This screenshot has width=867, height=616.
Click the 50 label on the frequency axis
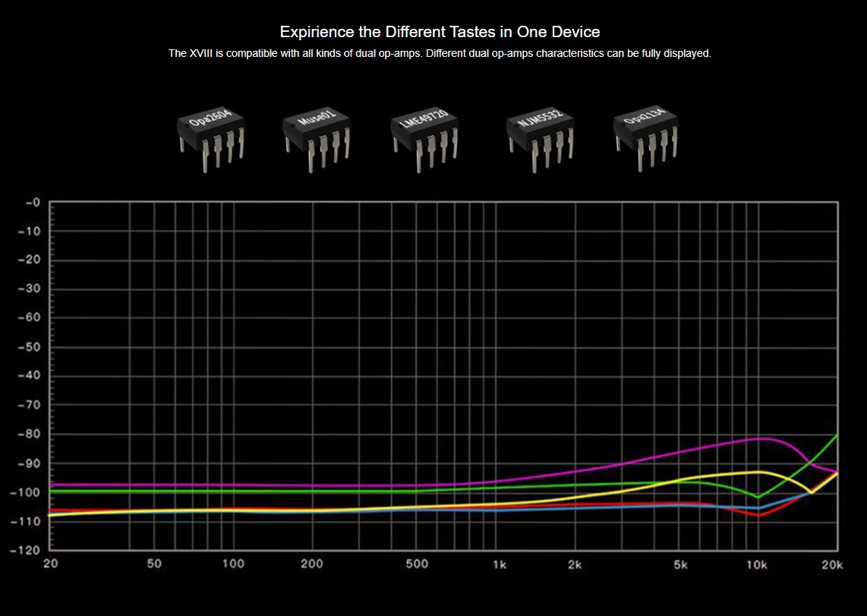[x=154, y=564]
